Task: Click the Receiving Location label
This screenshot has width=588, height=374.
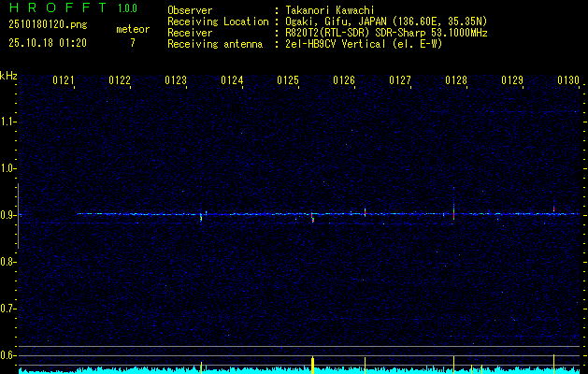Action: (x=218, y=22)
